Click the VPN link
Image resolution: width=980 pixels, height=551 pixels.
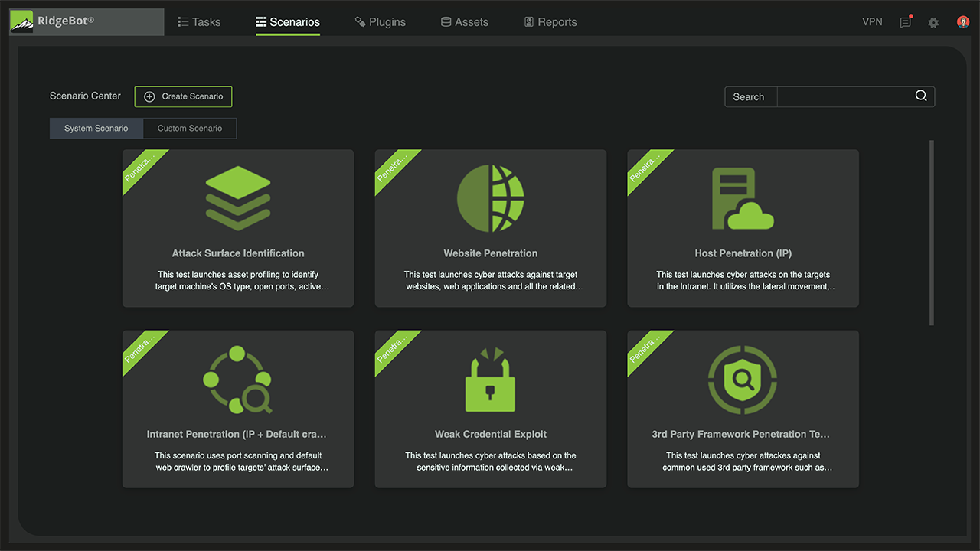[x=872, y=22]
